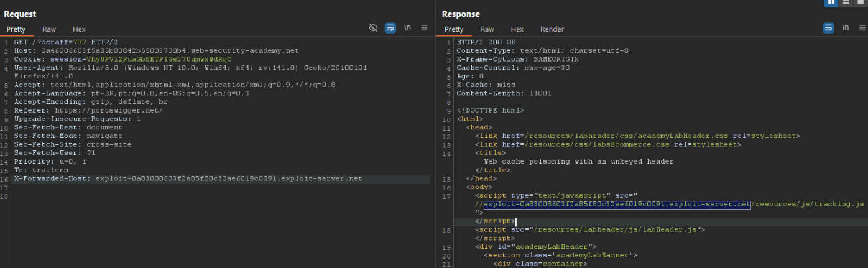Toggle hidden characters eye icon in Request
The image size is (868, 268).
tap(373, 28)
